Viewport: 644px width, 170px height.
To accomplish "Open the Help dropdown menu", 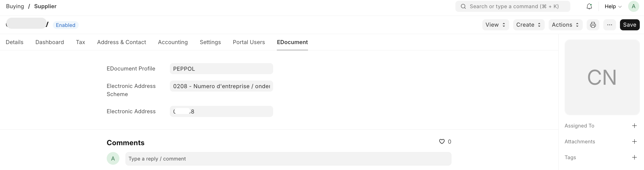I will pos(613,7).
